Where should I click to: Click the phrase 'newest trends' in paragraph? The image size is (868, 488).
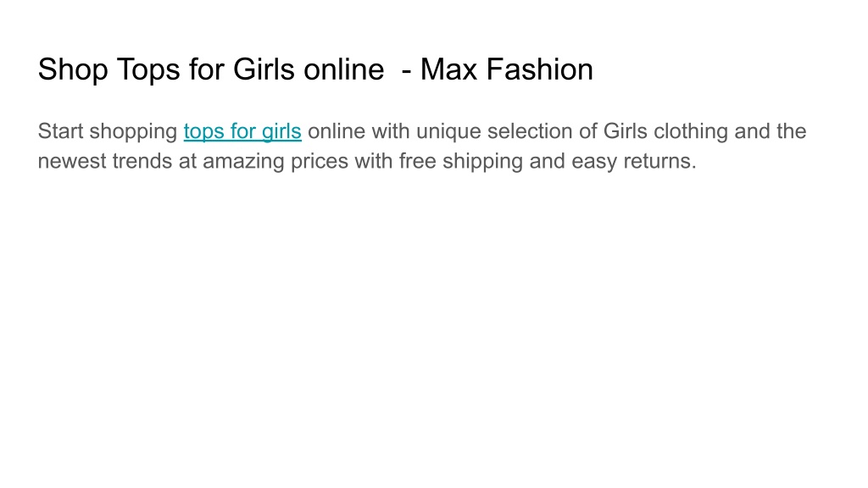[104, 162]
